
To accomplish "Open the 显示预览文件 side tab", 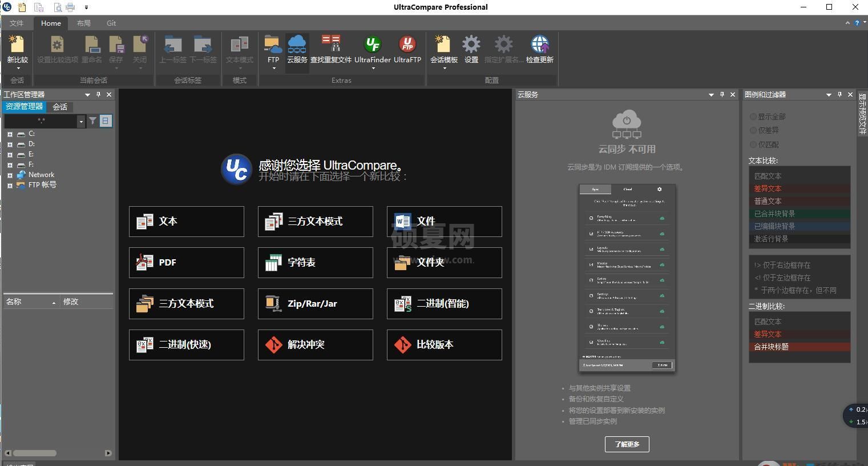I will coord(862,114).
